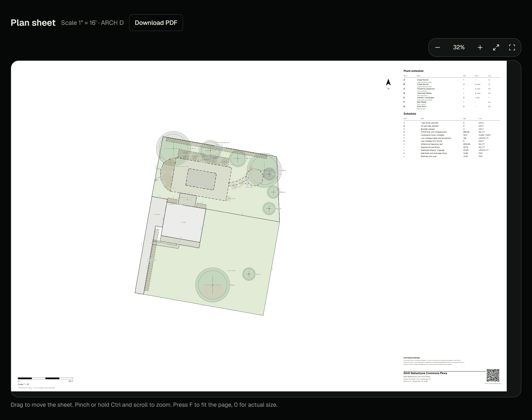Click the 'Flowering dogwood' plan label
The image size is (532, 420).
tap(222, 143)
